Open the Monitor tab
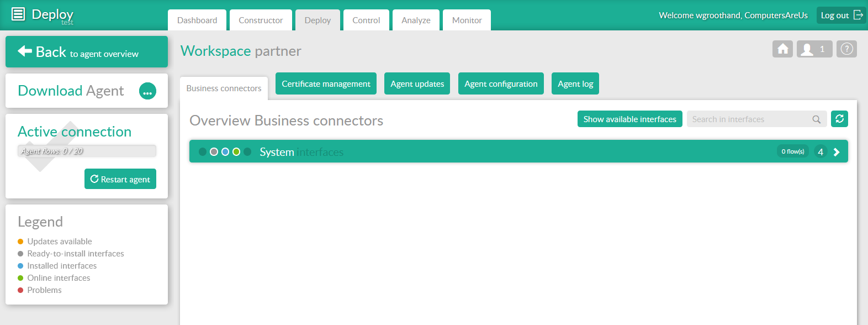 467,20
